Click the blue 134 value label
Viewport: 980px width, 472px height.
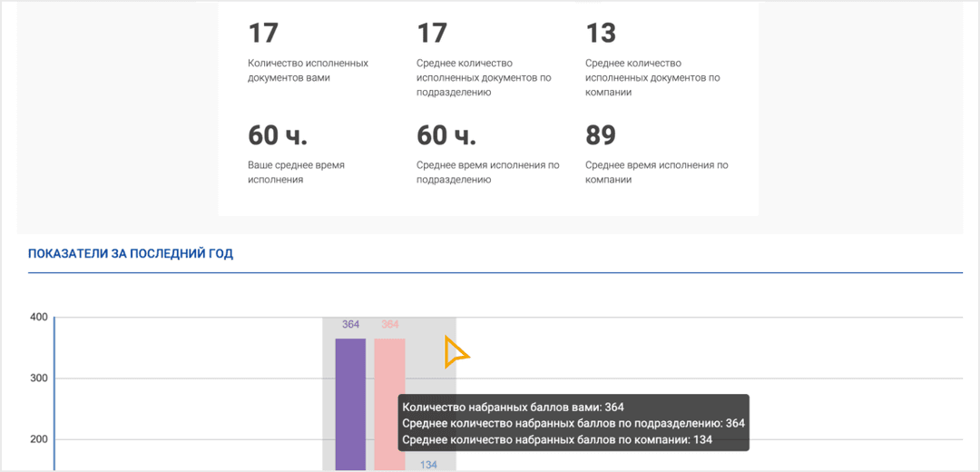[428, 465]
